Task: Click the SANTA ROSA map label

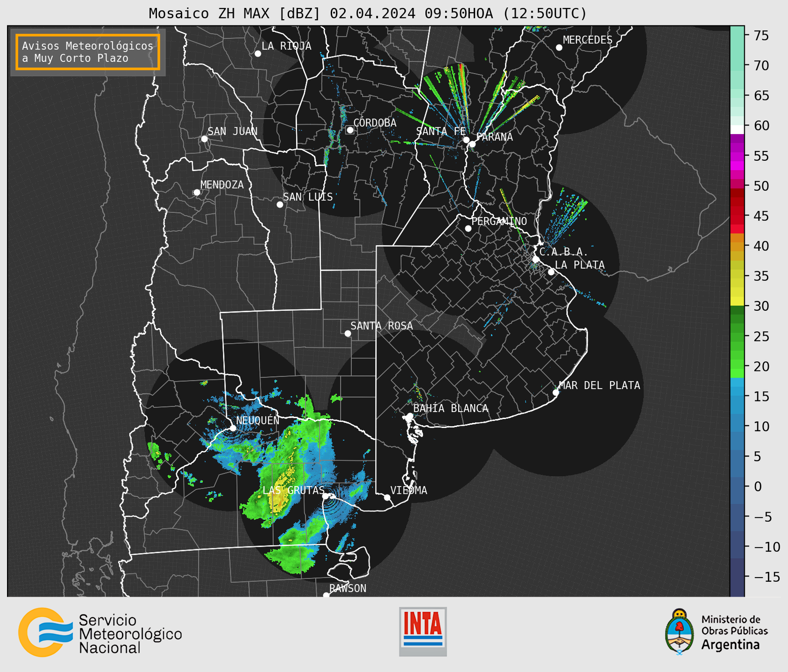Action: pos(382,326)
